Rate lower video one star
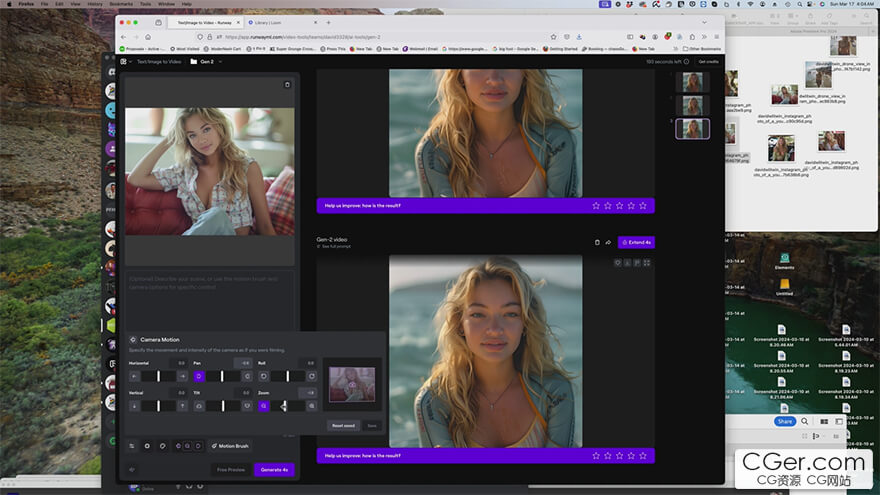Screen dimensions: 880x495 tap(596, 456)
